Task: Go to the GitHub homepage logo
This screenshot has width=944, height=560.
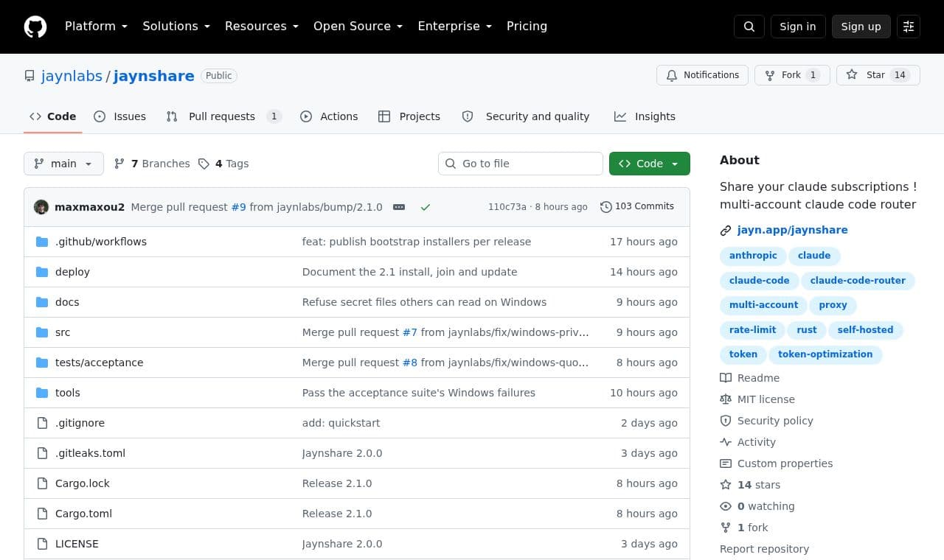Action: pyautogui.click(x=35, y=27)
